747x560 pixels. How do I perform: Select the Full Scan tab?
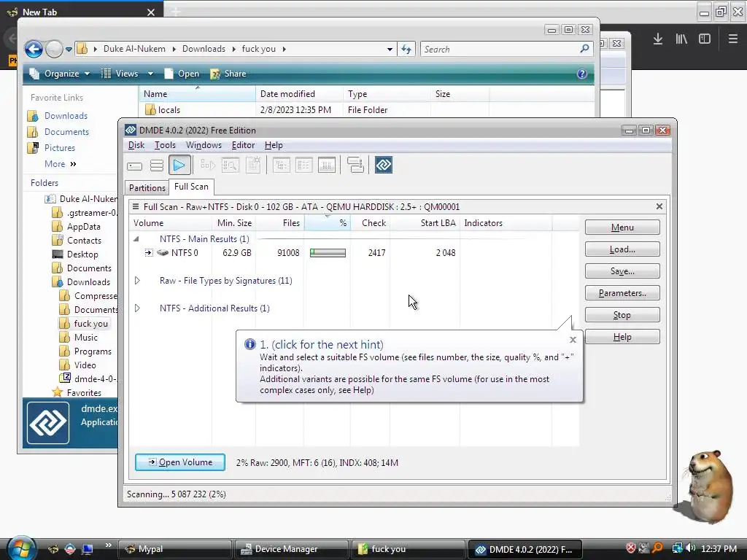tap(191, 187)
